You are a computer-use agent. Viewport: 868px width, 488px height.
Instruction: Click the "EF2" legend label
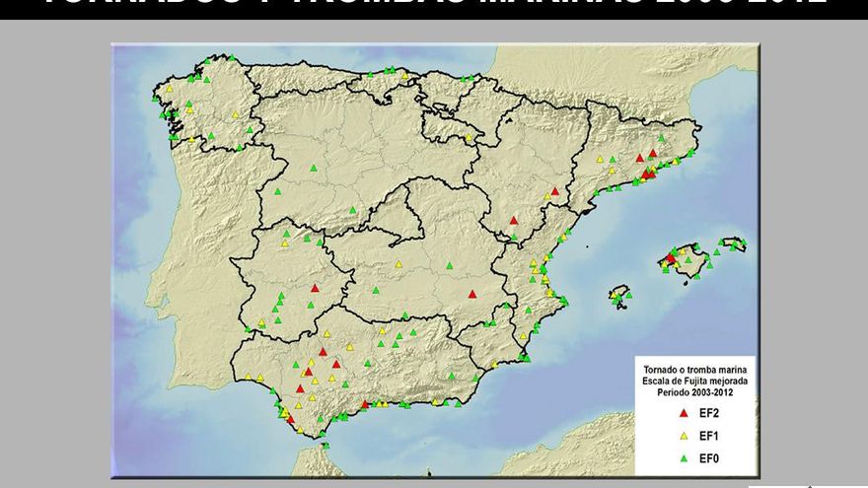click(708, 414)
